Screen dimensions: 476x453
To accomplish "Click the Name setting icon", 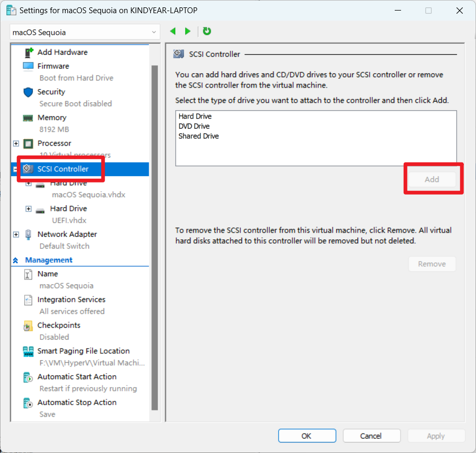I will tap(28, 275).
